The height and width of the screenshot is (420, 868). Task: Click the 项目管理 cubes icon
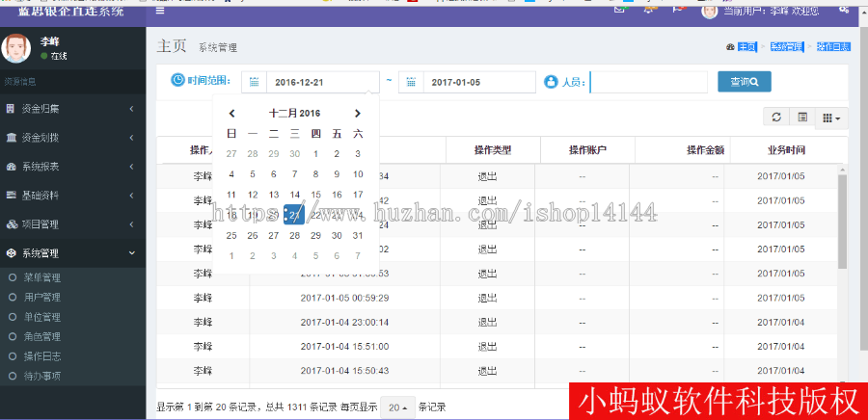click(12, 224)
